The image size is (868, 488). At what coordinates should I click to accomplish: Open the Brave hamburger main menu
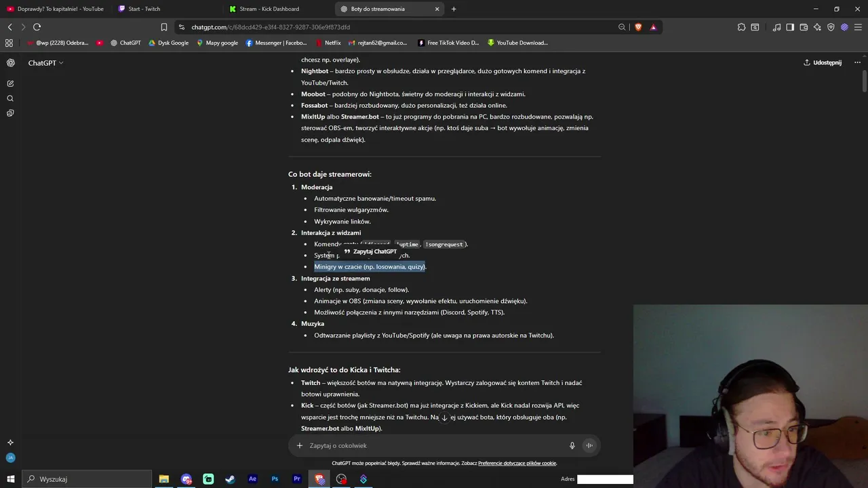[858, 27]
